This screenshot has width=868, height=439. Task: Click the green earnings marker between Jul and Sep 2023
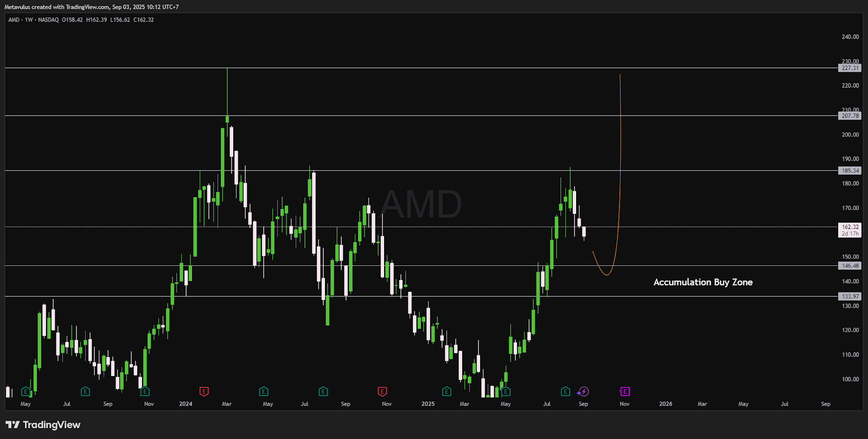point(85,391)
